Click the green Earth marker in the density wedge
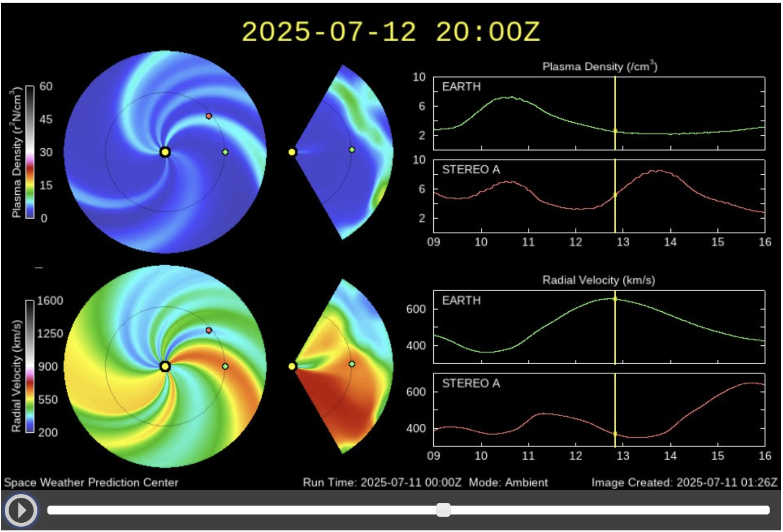Viewport: 783px width, 532px height. [x=352, y=149]
